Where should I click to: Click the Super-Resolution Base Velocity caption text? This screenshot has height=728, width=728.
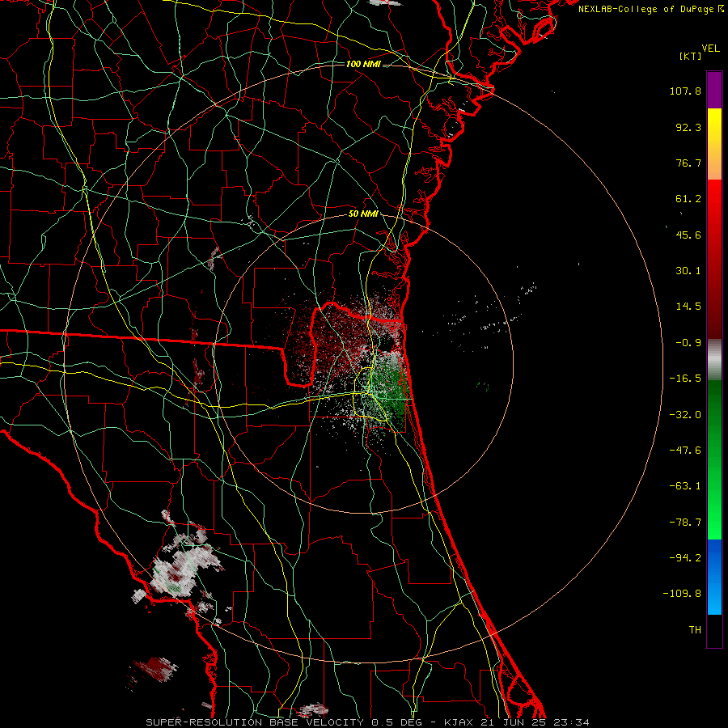coord(367,722)
